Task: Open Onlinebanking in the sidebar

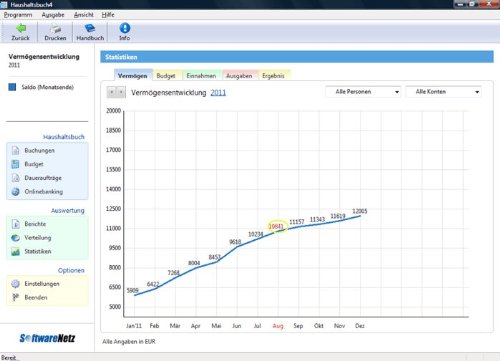Action: tap(44, 192)
